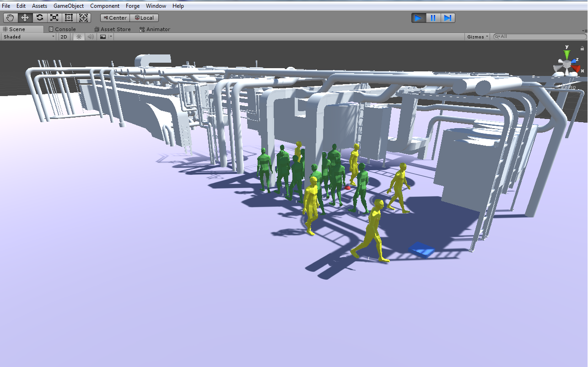Select the combined Transform tool

pos(84,18)
